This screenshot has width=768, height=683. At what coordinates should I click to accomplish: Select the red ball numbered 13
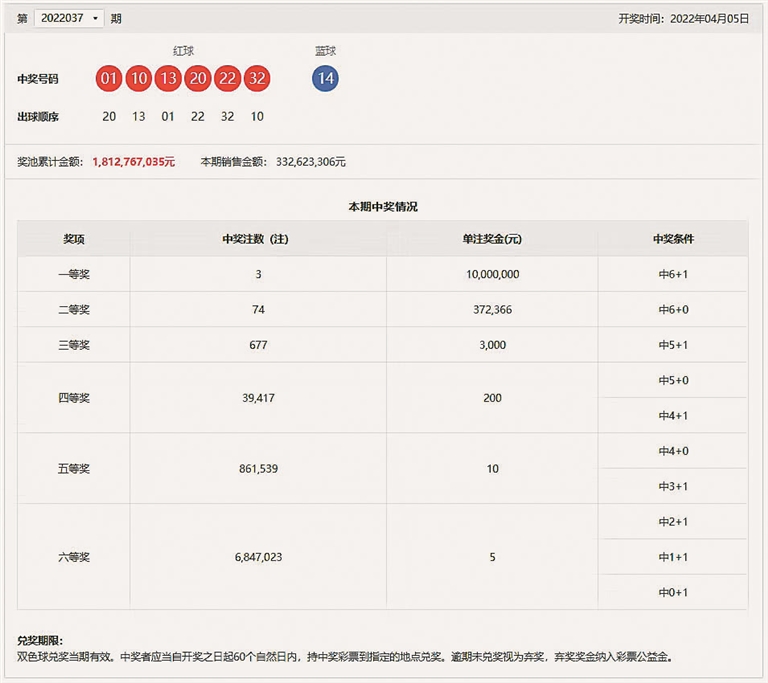[168, 79]
